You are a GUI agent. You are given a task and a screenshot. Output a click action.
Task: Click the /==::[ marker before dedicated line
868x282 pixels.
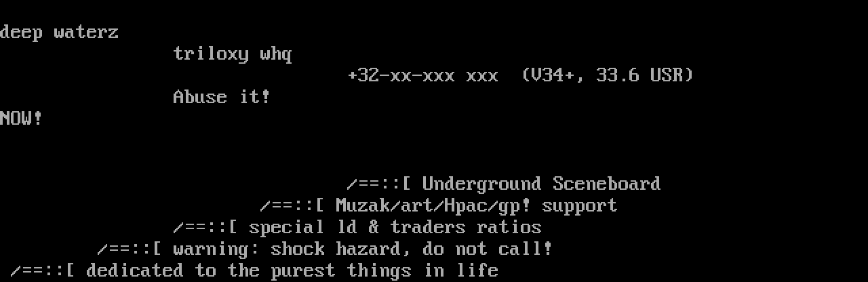(x=43, y=270)
